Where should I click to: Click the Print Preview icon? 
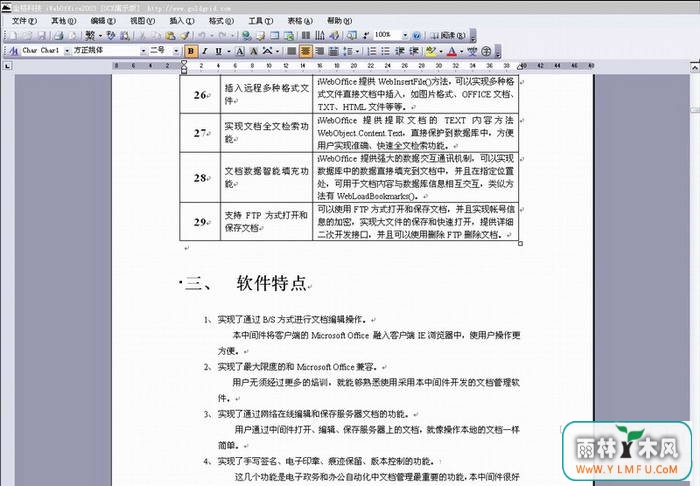point(72,36)
